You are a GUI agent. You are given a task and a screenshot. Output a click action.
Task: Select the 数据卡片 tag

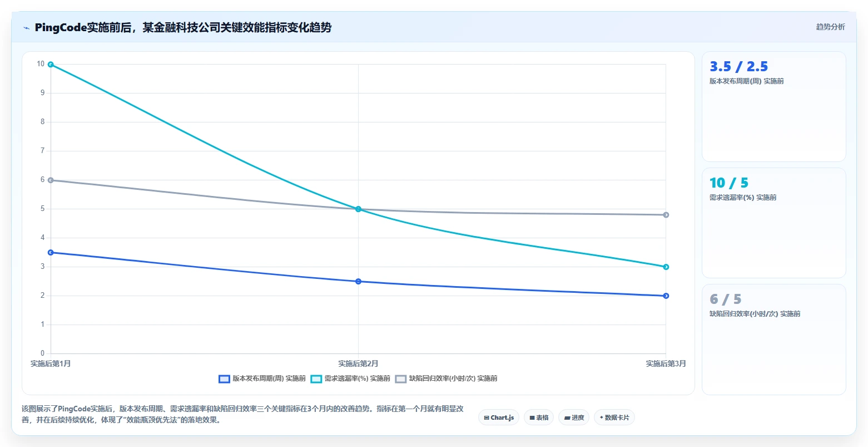[x=614, y=417]
